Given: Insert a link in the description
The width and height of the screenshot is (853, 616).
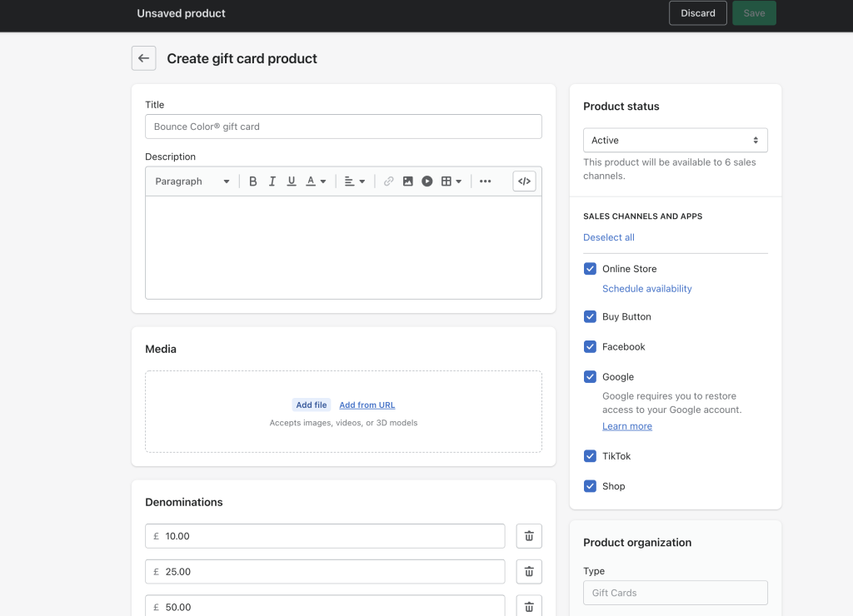Looking at the screenshot, I should click(x=388, y=181).
